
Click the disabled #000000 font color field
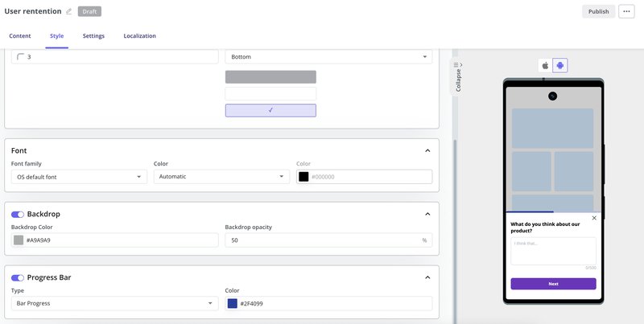[365, 177]
